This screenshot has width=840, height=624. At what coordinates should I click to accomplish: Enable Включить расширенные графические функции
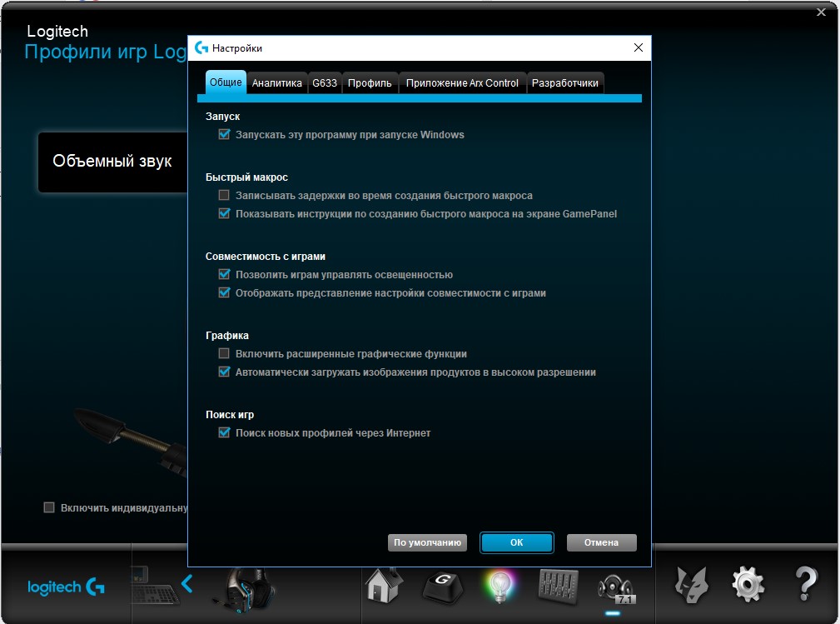coord(224,353)
